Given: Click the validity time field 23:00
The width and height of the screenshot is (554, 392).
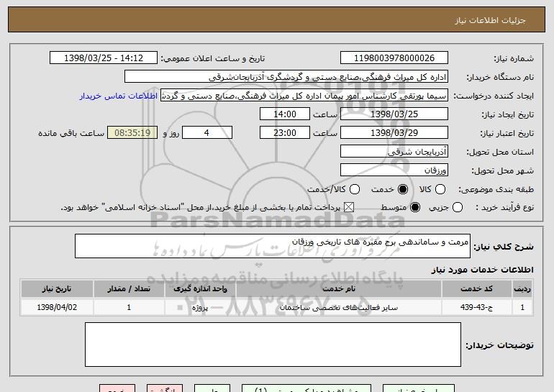Looking at the screenshot, I should coord(285,133).
